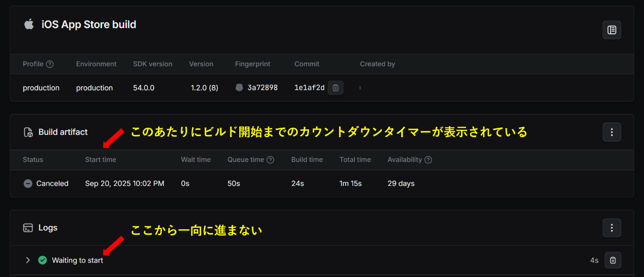
Task: Click the Total time value 1m 15s
Action: click(x=351, y=184)
